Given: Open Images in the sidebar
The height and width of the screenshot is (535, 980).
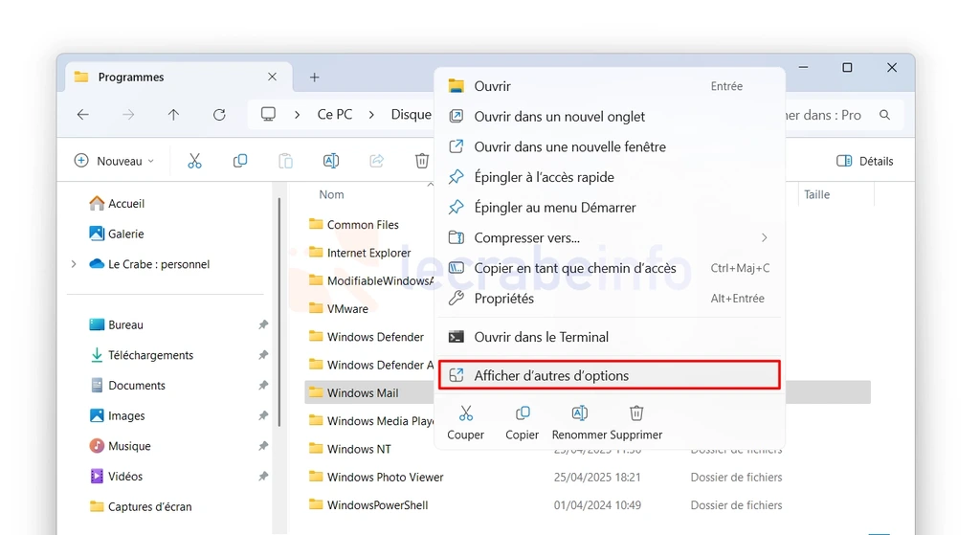Looking at the screenshot, I should coord(117,415).
